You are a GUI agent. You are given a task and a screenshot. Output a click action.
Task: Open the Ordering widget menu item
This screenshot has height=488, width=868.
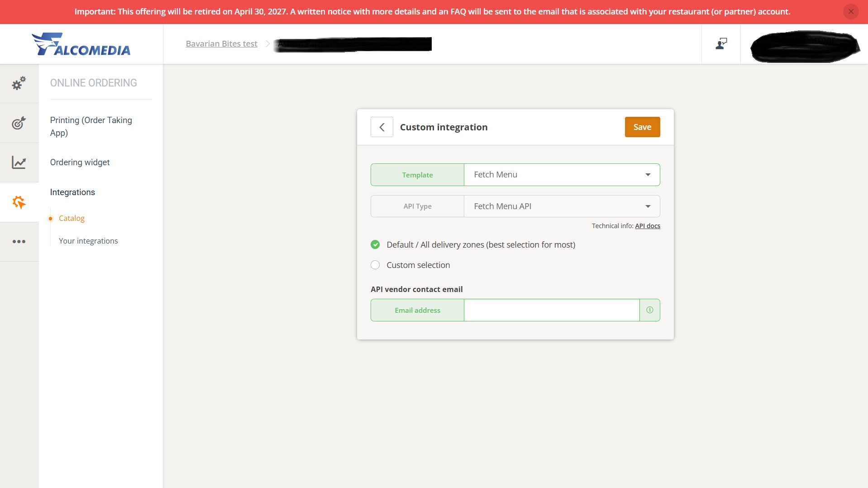(x=80, y=163)
